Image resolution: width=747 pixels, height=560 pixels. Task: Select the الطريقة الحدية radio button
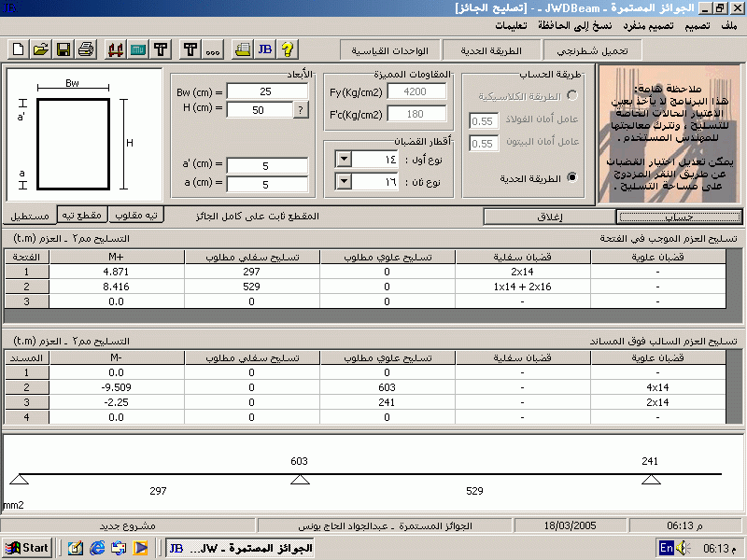pyautogui.click(x=572, y=176)
